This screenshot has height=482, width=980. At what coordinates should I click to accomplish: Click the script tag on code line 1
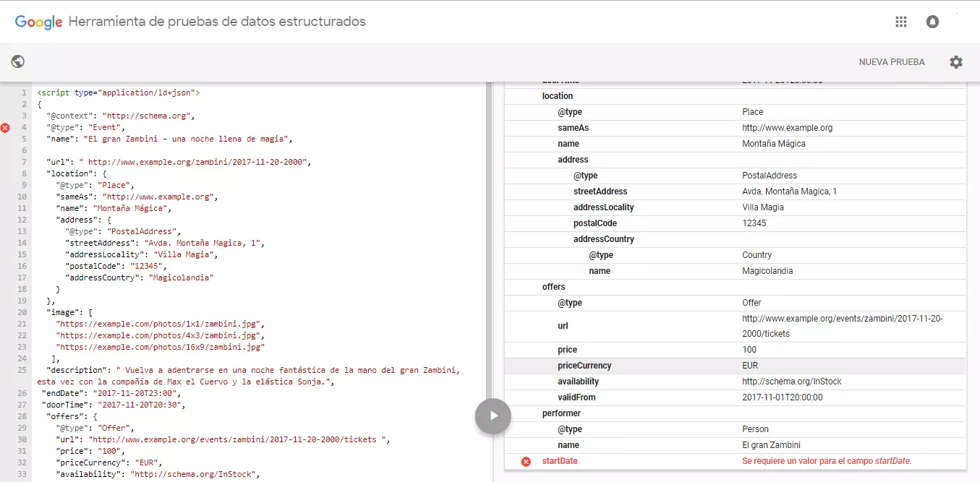(119, 93)
